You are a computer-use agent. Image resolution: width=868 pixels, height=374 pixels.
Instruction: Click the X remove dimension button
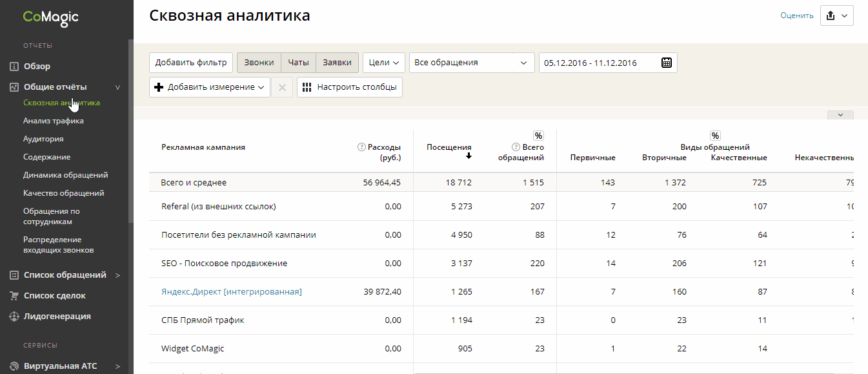[282, 87]
